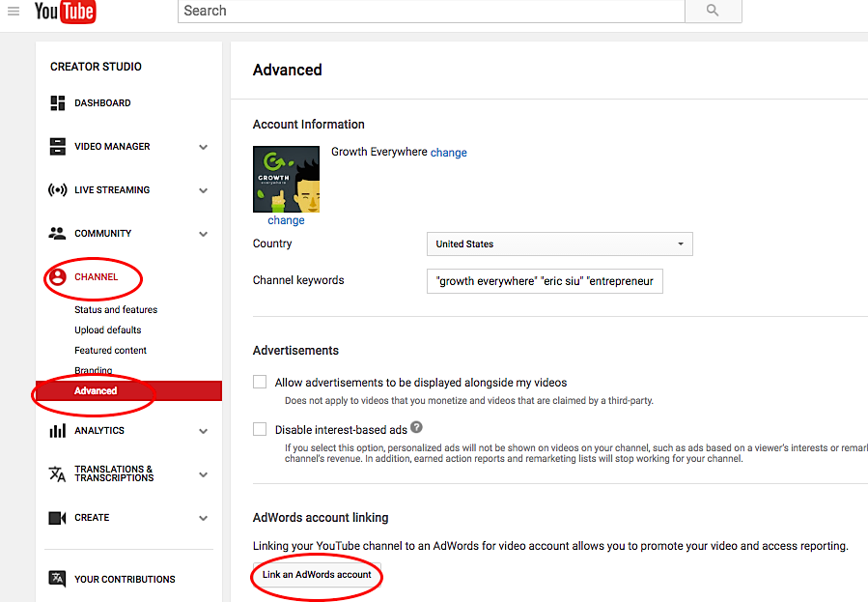Image resolution: width=868 pixels, height=602 pixels.
Task: Select the Create clapperboard icon
Action: coord(55,517)
